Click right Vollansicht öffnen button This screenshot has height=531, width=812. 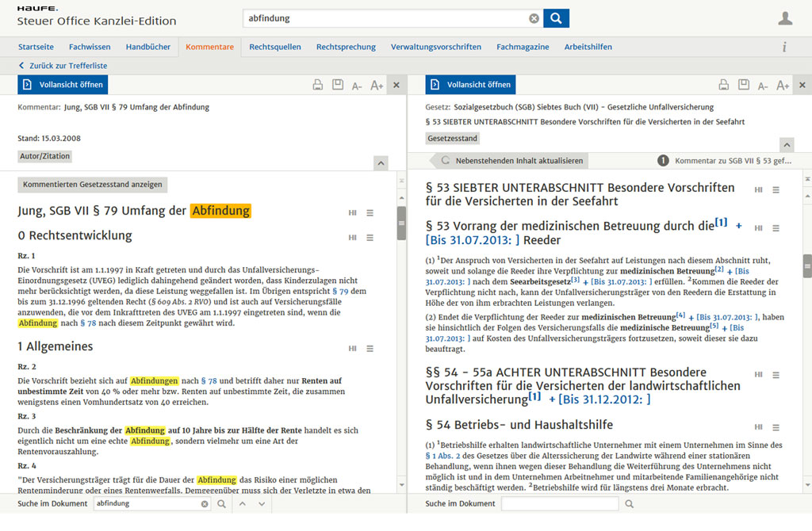[470, 85]
